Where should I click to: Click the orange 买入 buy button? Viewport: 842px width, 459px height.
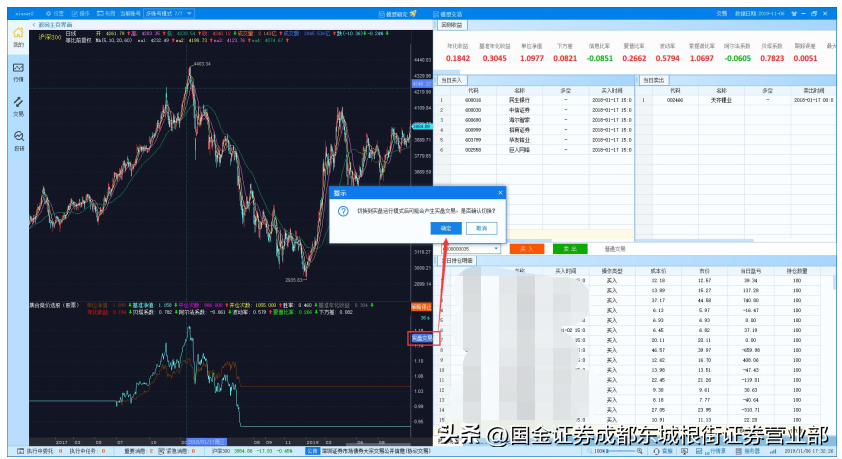(527, 249)
